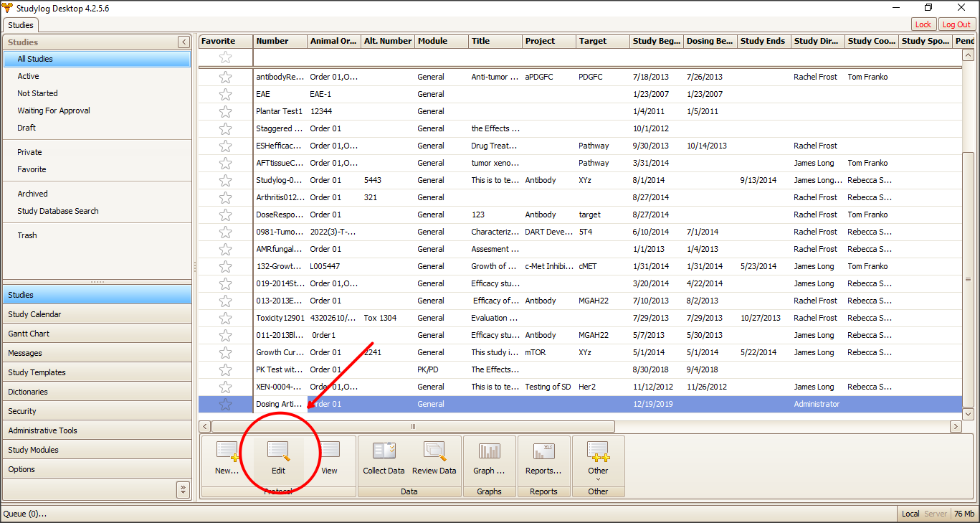The image size is (980, 523).
Task: Click the Queue (0) status text
Action: [25, 514]
